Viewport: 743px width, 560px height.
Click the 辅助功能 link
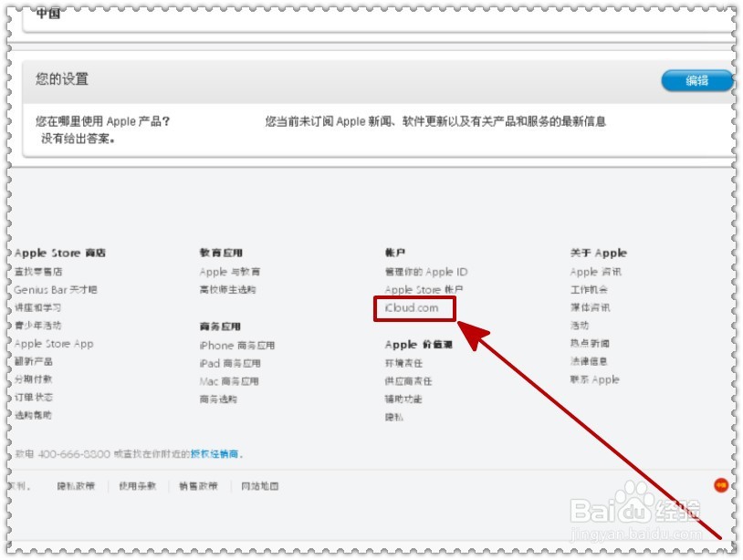point(403,399)
